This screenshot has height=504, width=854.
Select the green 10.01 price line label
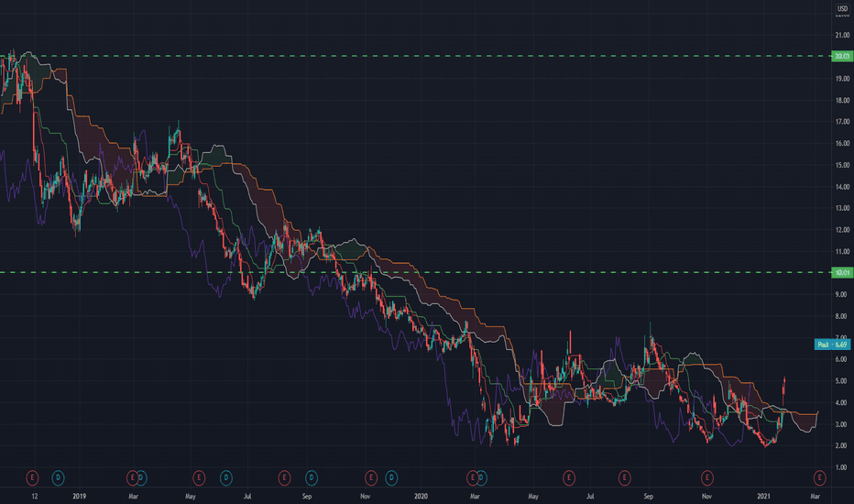click(842, 272)
